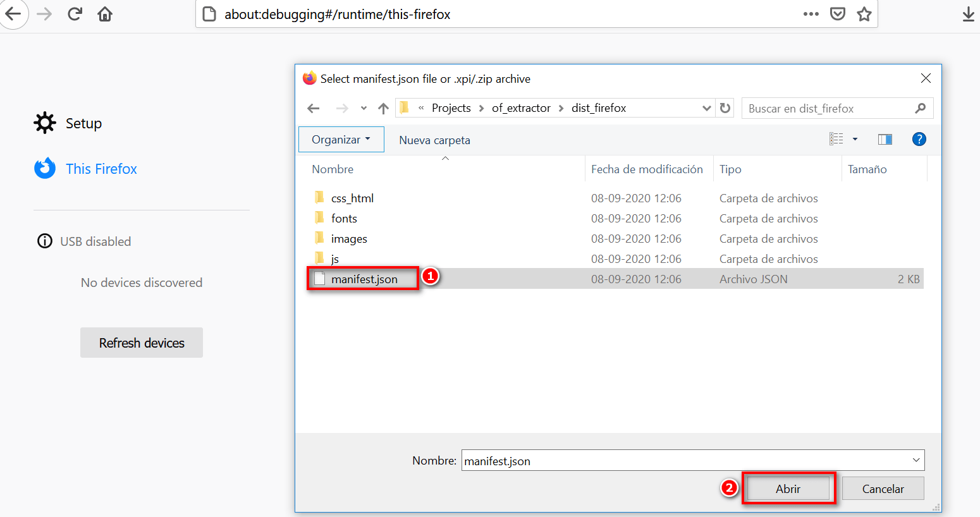Screen dimensions: 980x517
Task: Open recent locations dropdown arrow
Action: click(364, 108)
